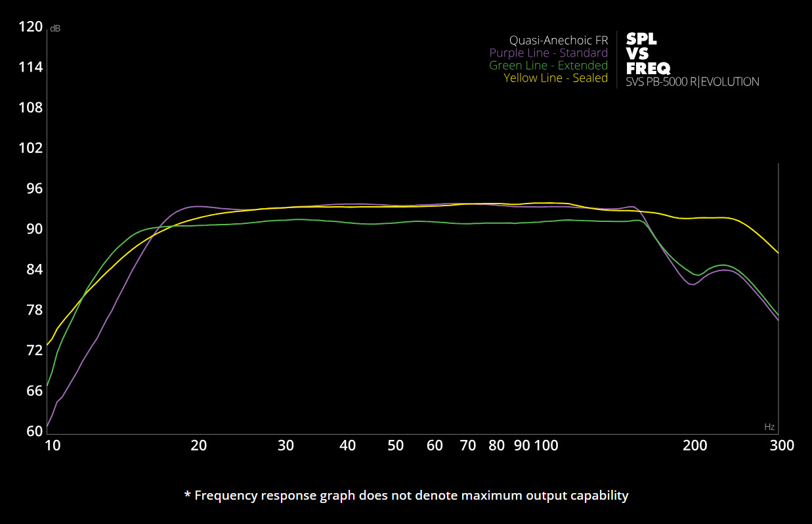Click the 'SPL VS FREQ' chart title

pos(648,53)
